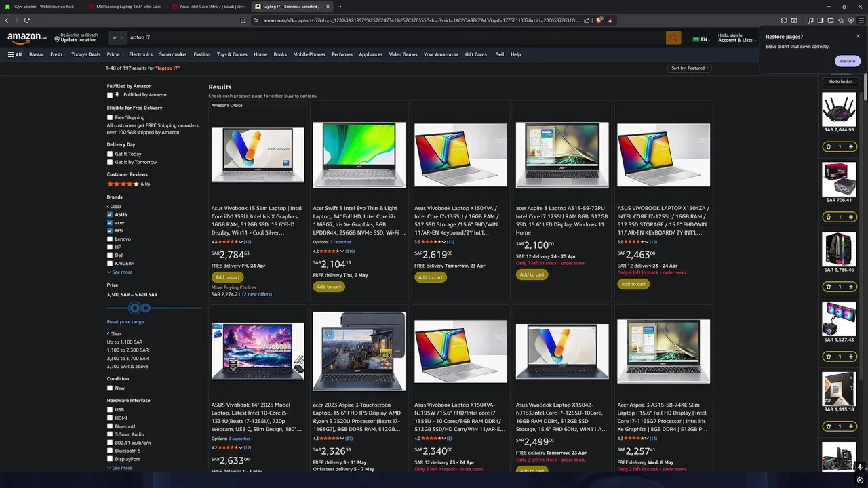
Task: Click Go to basket button
Action: tap(841, 81)
